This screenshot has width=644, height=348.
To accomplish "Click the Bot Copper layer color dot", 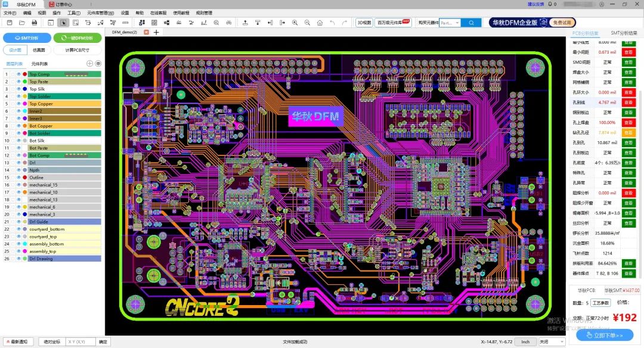I will pos(24,126).
